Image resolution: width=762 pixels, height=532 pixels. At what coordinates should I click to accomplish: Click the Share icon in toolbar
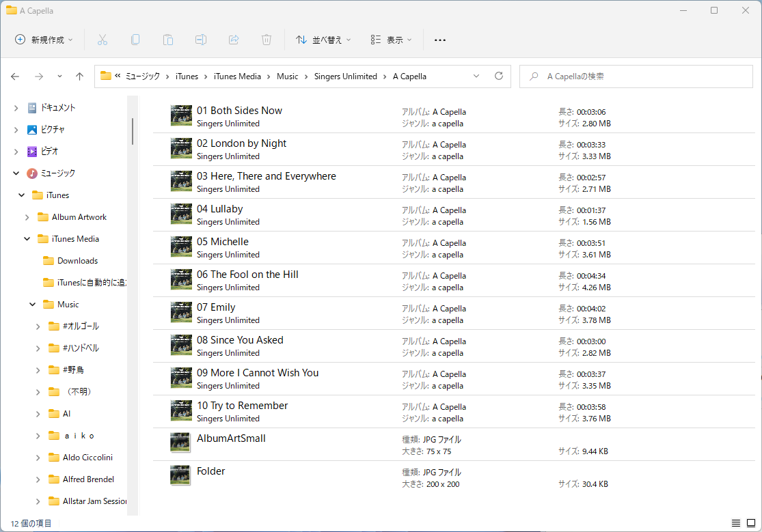(234, 40)
